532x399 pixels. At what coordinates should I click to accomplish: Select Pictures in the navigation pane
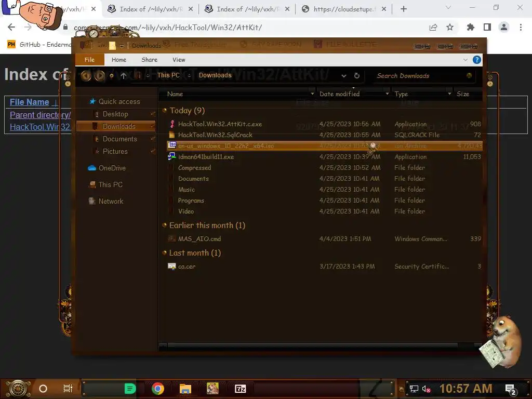pos(115,151)
